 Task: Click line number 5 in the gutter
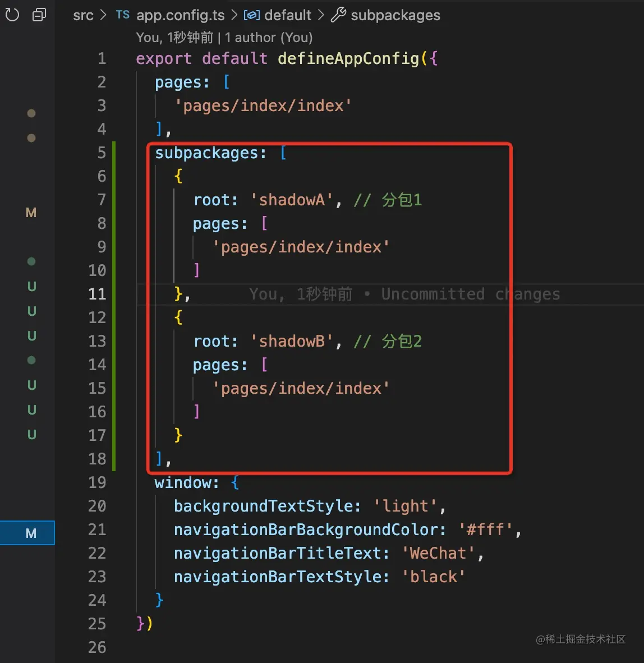click(102, 153)
